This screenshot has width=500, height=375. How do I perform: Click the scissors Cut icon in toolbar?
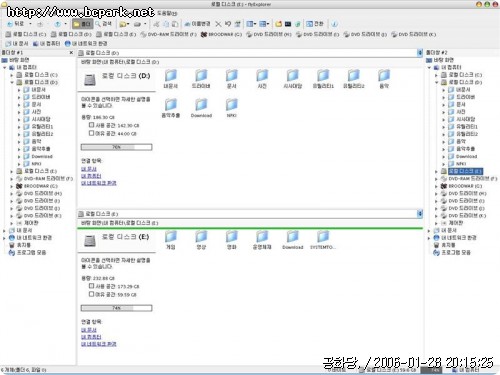click(x=156, y=24)
